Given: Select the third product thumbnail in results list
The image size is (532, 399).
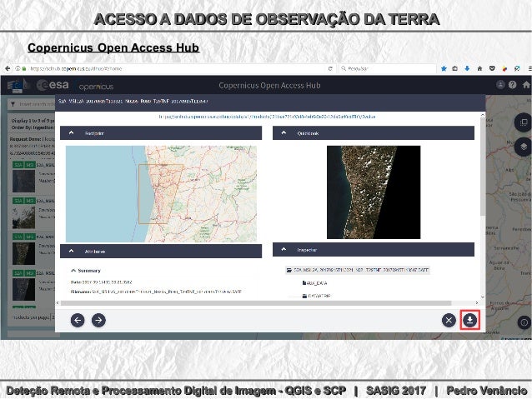Looking at the screenshot, I should (23, 253).
